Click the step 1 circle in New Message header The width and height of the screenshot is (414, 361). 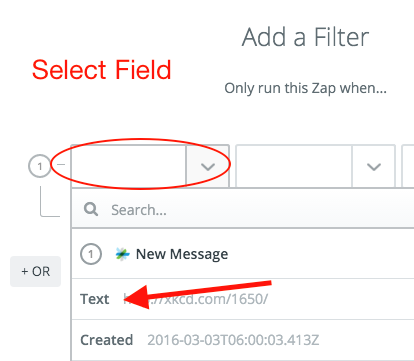[x=91, y=254]
